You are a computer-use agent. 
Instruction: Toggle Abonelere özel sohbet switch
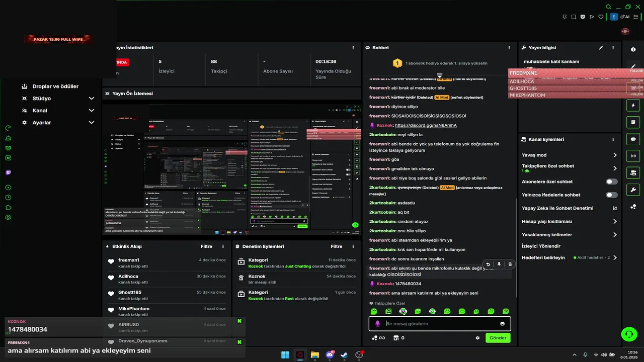tap(612, 182)
